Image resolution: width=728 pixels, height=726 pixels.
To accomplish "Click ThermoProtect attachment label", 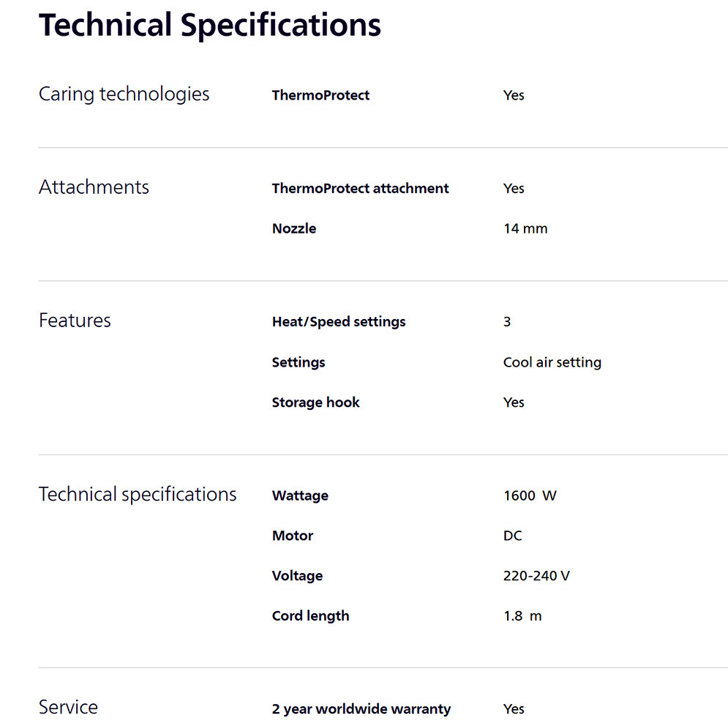I will click(360, 188).
